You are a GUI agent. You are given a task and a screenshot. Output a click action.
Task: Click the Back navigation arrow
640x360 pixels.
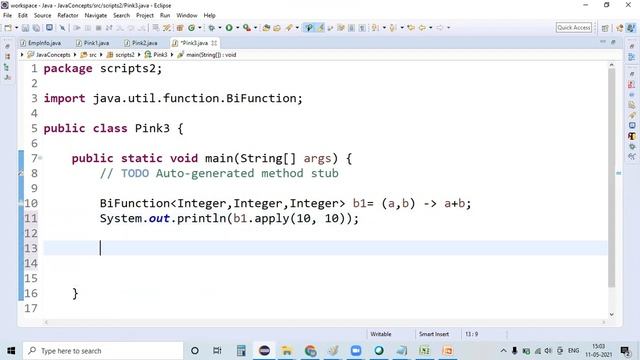pos(422,28)
